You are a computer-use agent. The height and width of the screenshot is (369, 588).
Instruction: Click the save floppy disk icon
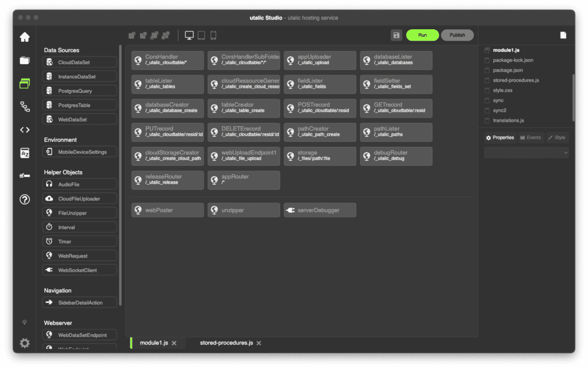[396, 36]
